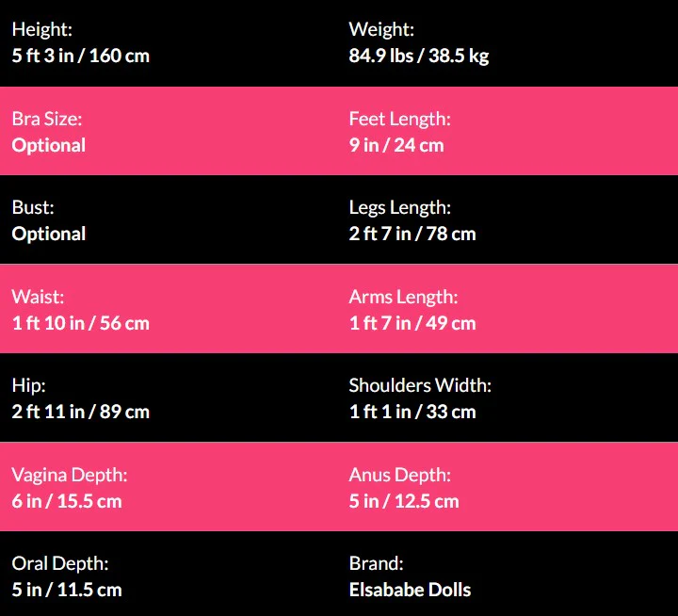Click the Height label
Viewport: 678px width, 616px height.
[40, 30]
